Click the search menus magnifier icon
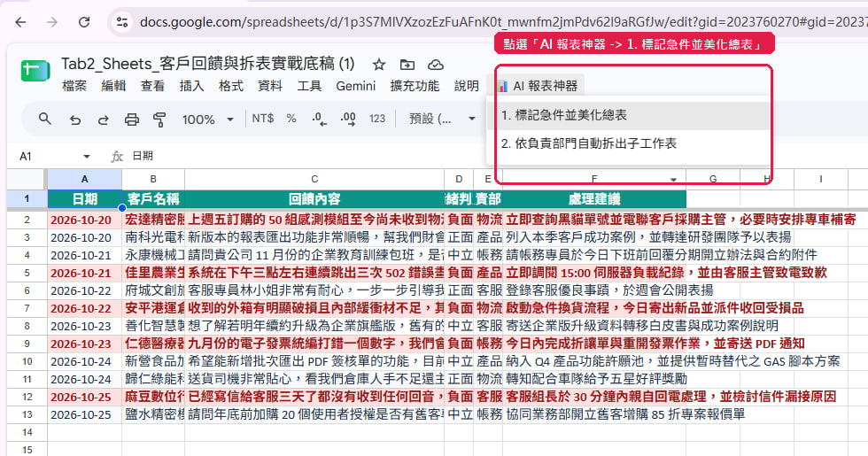The image size is (868, 456). pos(45,119)
